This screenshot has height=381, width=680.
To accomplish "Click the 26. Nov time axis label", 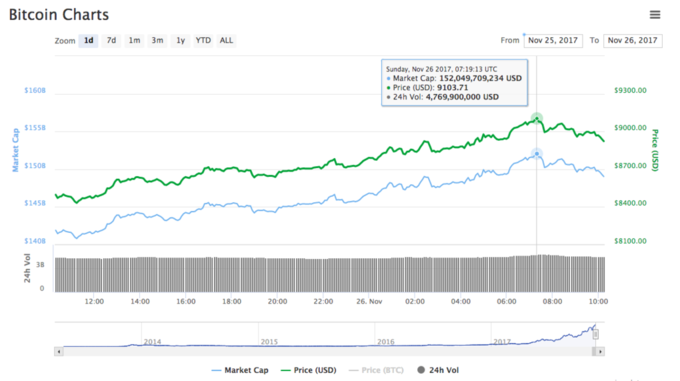I will [x=369, y=301].
